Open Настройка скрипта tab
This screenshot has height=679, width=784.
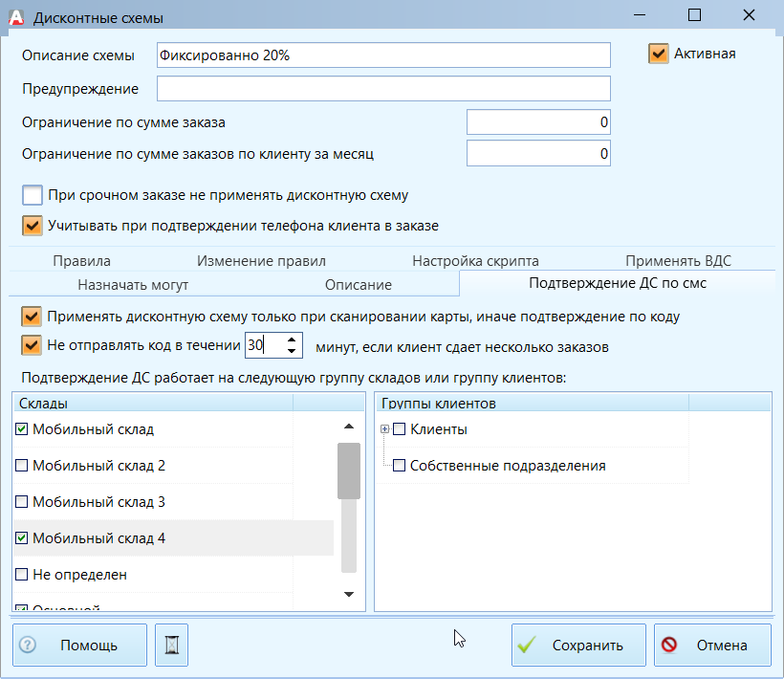475,260
